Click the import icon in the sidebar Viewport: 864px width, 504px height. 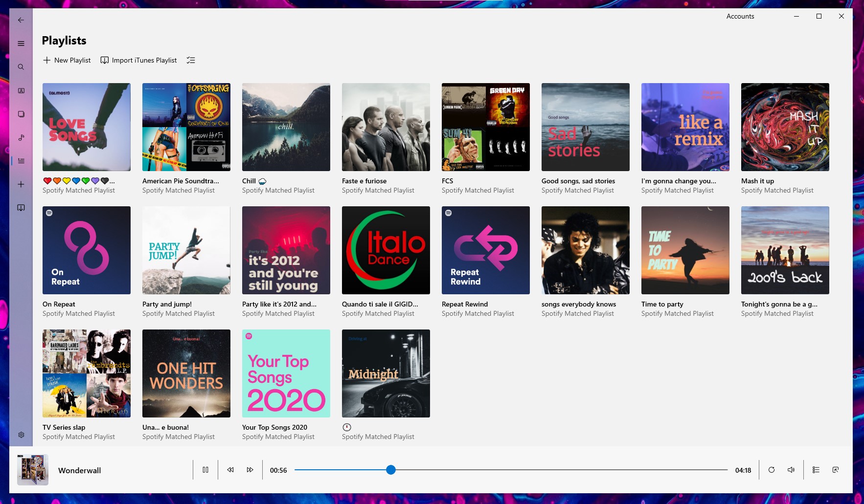pyautogui.click(x=21, y=208)
